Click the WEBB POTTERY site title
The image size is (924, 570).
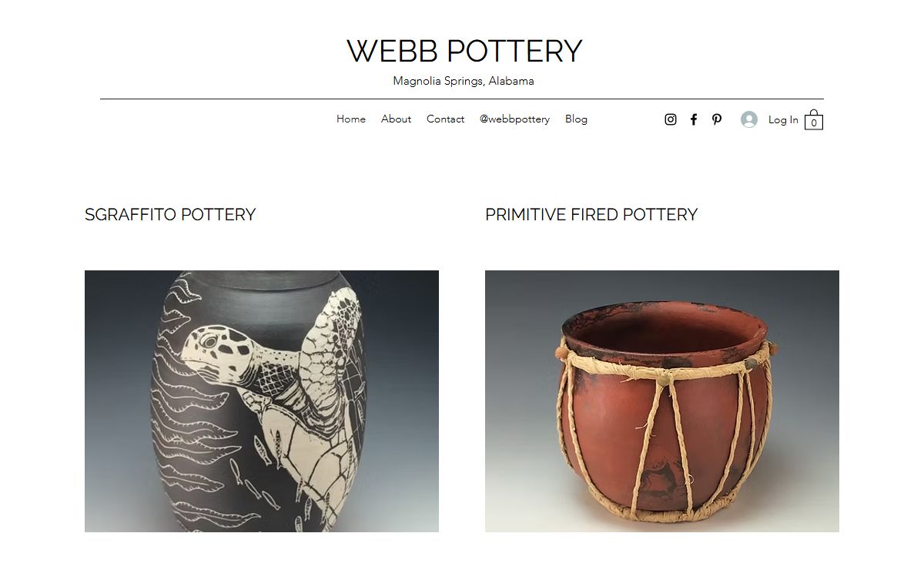[464, 51]
